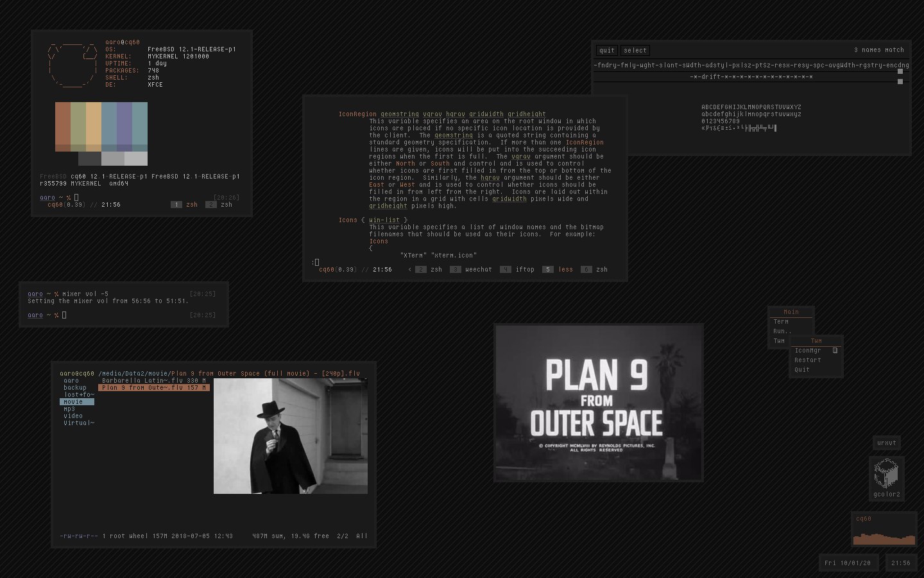Click the -*-drift-* font name string
924x578 pixels.
point(751,76)
